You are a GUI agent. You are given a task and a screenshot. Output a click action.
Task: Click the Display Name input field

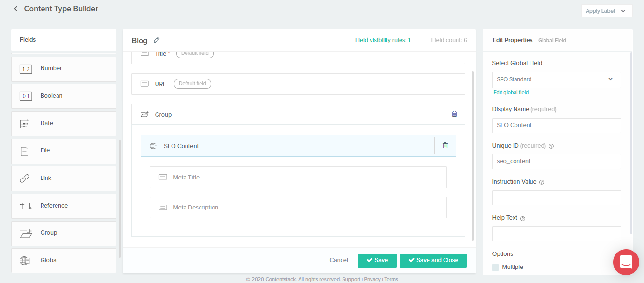click(557, 125)
